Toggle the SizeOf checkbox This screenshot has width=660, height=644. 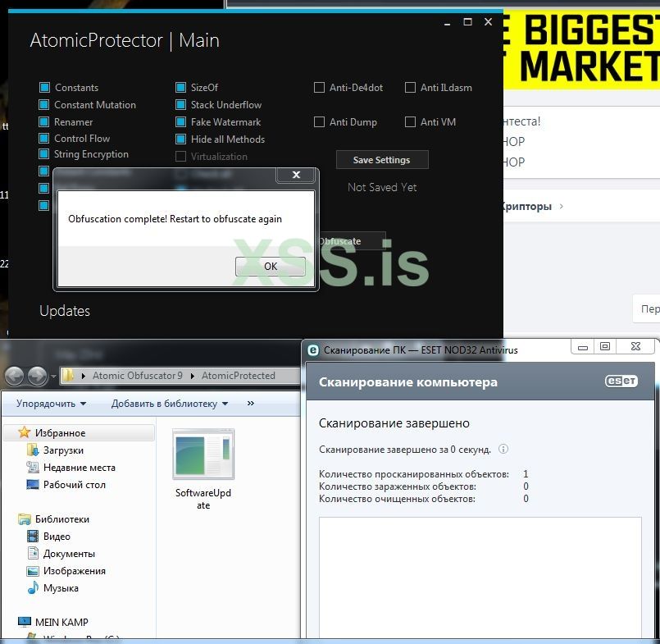[x=180, y=88]
